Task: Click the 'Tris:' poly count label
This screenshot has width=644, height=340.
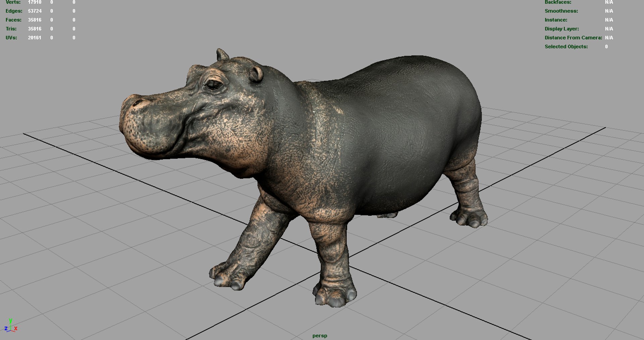Action: 11,29
